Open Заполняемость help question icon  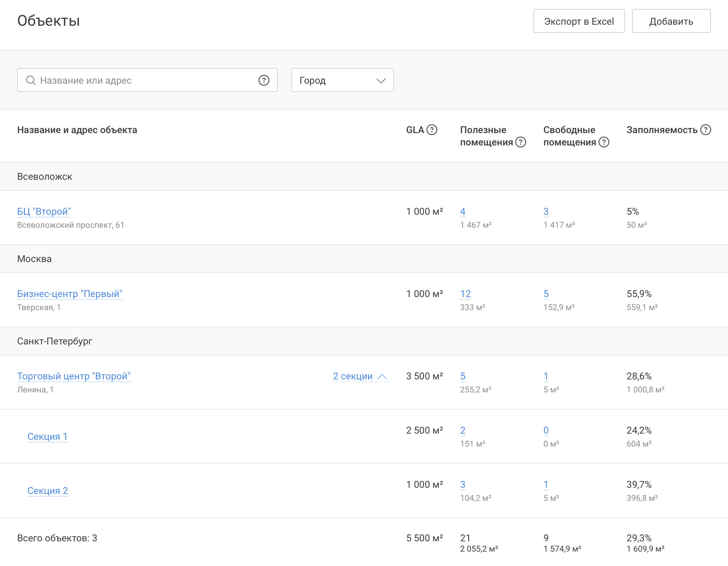click(706, 130)
